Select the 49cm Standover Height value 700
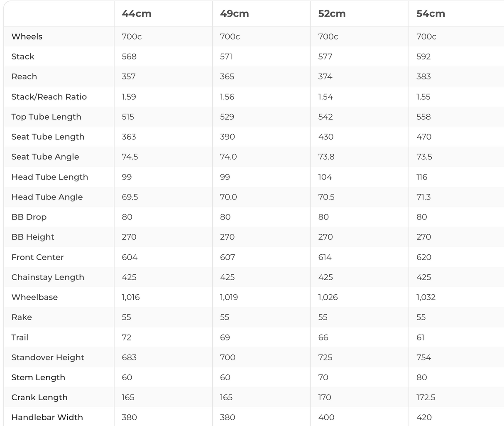 tap(228, 357)
